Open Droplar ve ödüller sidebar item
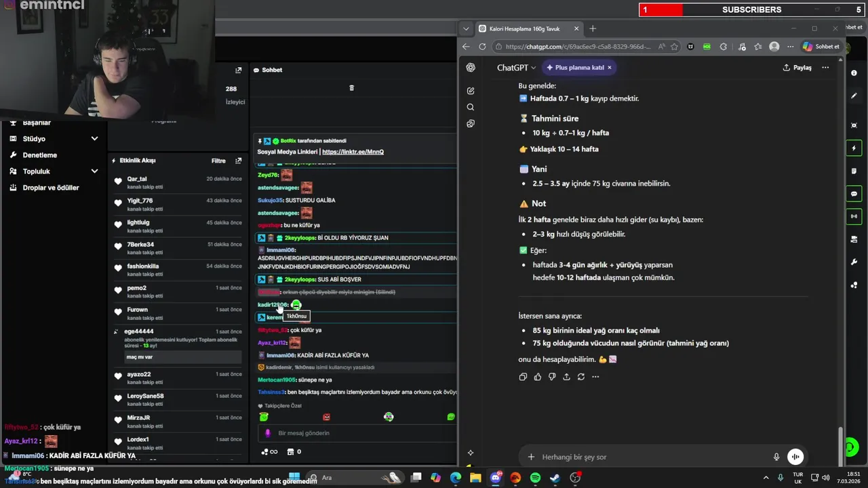This screenshot has height=488, width=868. 51,188
